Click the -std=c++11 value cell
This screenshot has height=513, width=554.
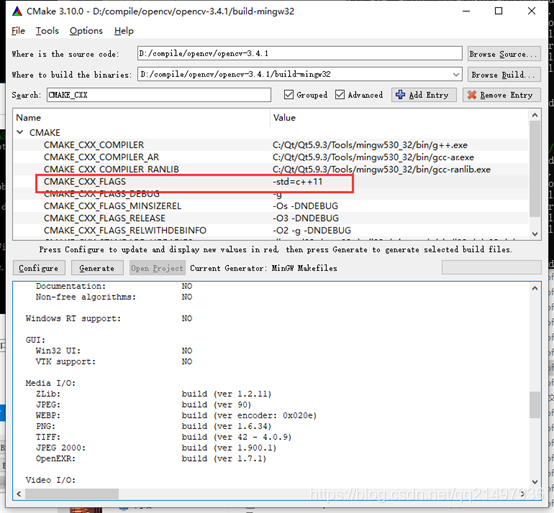(x=297, y=182)
